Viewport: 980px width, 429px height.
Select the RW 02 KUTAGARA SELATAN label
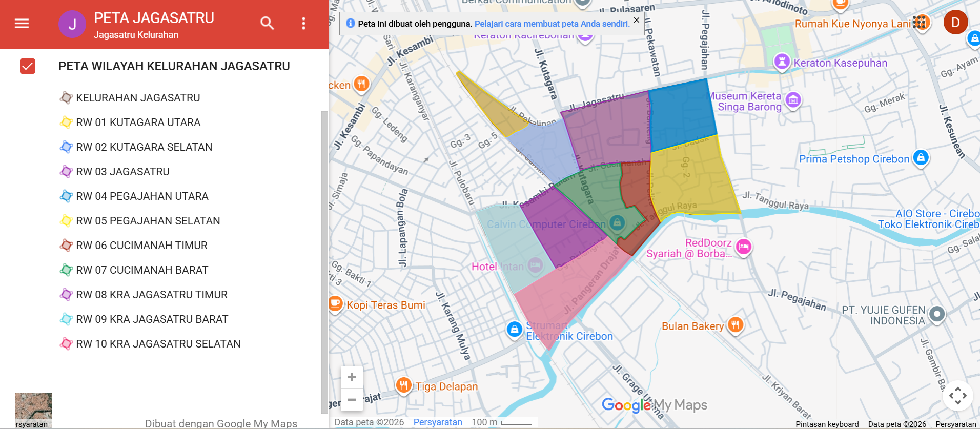click(144, 147)
